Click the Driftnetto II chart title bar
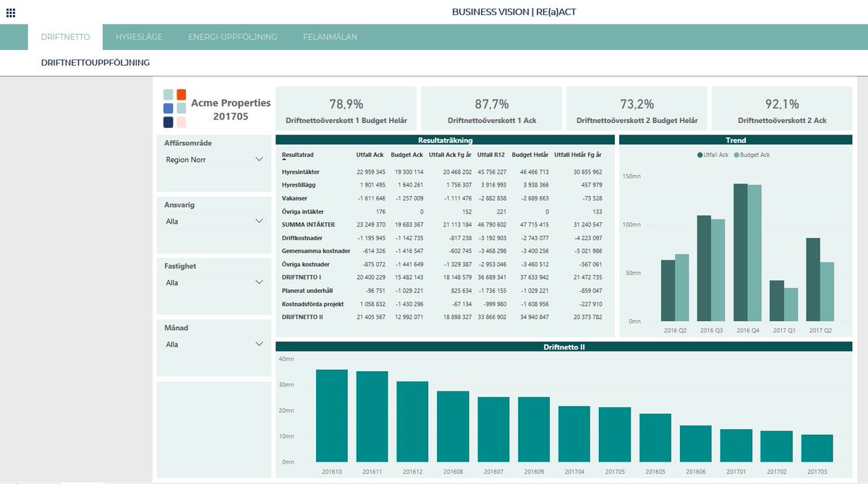Image resolution: width=868 pixels, height=484 pixels. coord(563,347)
